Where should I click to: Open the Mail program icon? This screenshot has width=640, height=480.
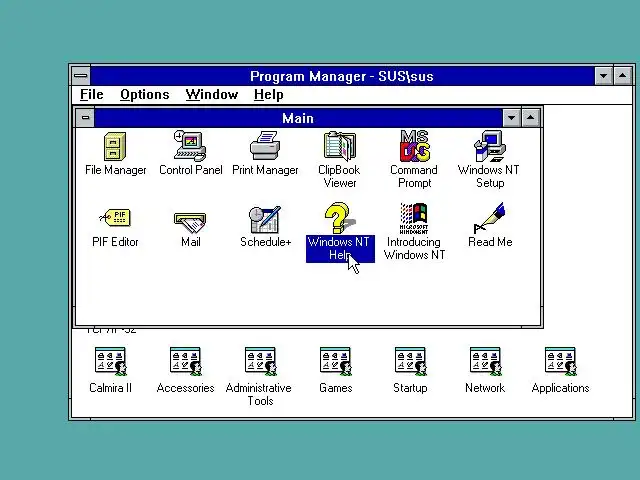tap(190, 222)
